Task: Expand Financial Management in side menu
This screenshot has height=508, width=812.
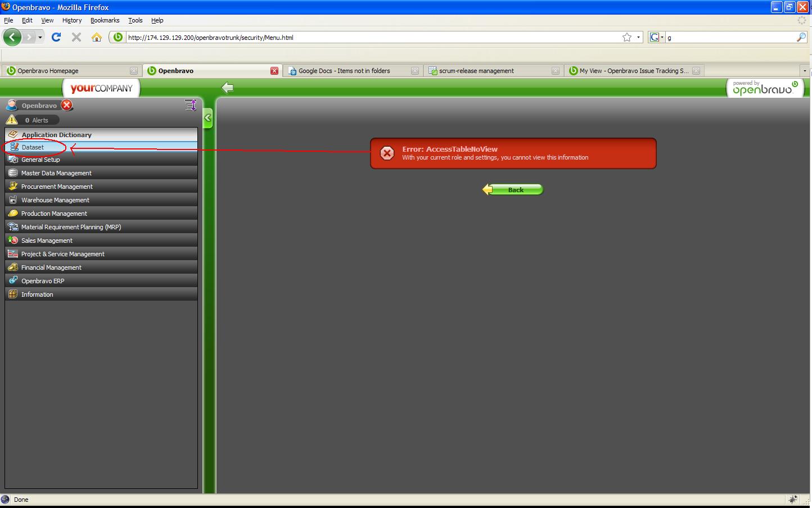Action: (51, 267)
